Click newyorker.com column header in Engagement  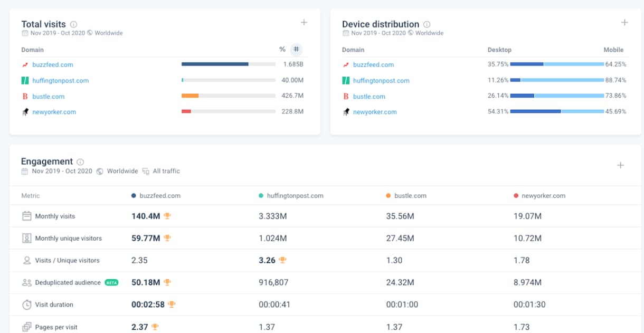(x=539, y=196)
